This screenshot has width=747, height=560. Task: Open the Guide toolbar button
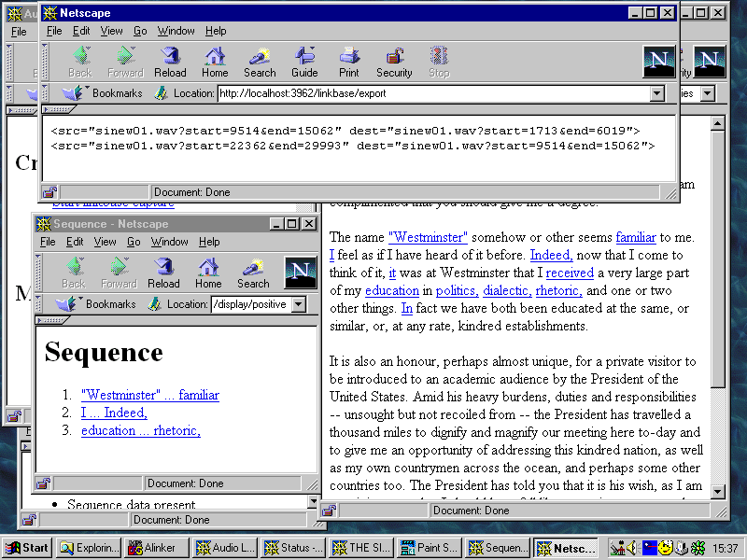tap(304, 62)
